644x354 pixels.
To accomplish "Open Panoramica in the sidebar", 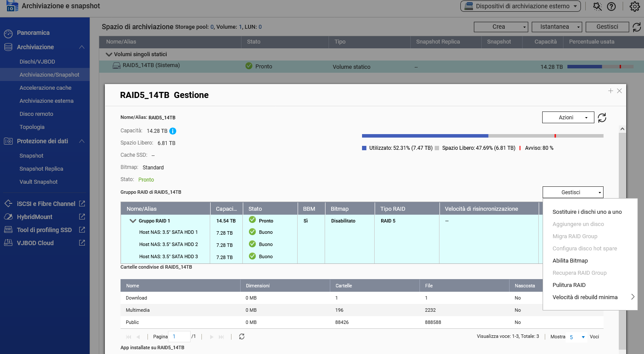I will pos(33,33).
